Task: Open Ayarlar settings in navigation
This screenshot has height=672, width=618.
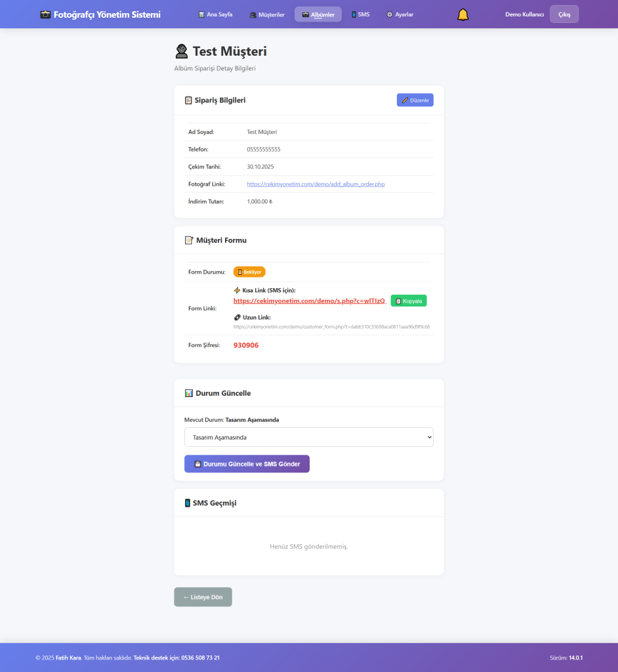Action: coord(400,14)
